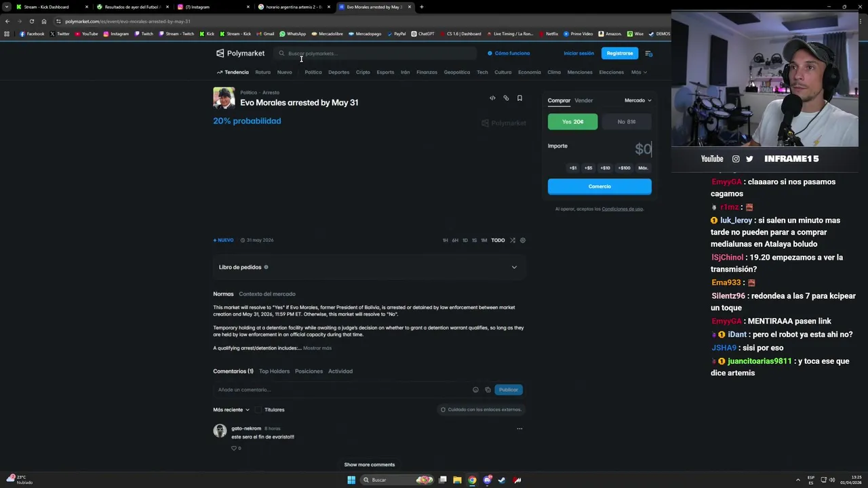Viewport: 868px width, 488px height.
Task: Open the Deportes category
Action: (x=338, y=73)
